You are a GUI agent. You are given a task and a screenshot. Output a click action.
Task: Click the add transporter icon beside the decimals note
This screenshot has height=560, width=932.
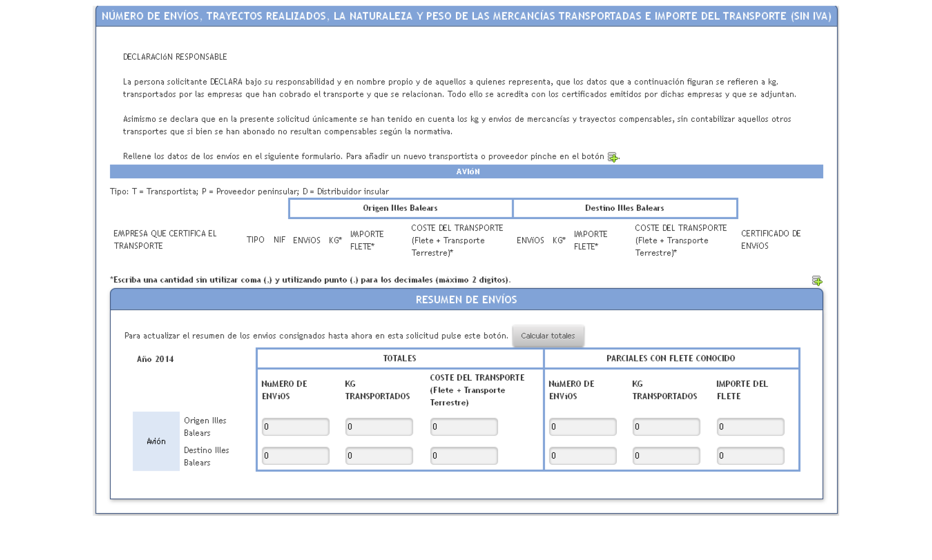pyautogui.click(x=817, y=280)
